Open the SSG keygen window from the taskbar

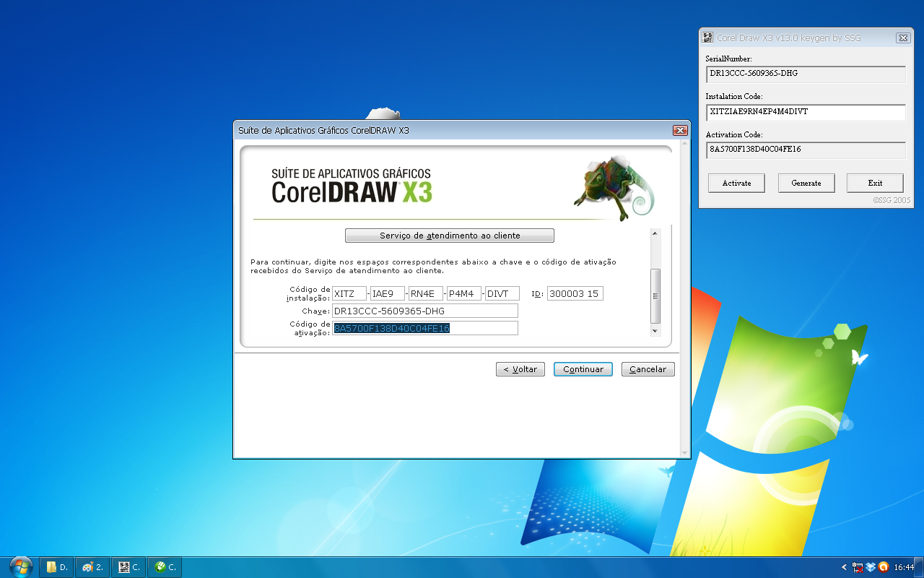[x=128, y=566]
